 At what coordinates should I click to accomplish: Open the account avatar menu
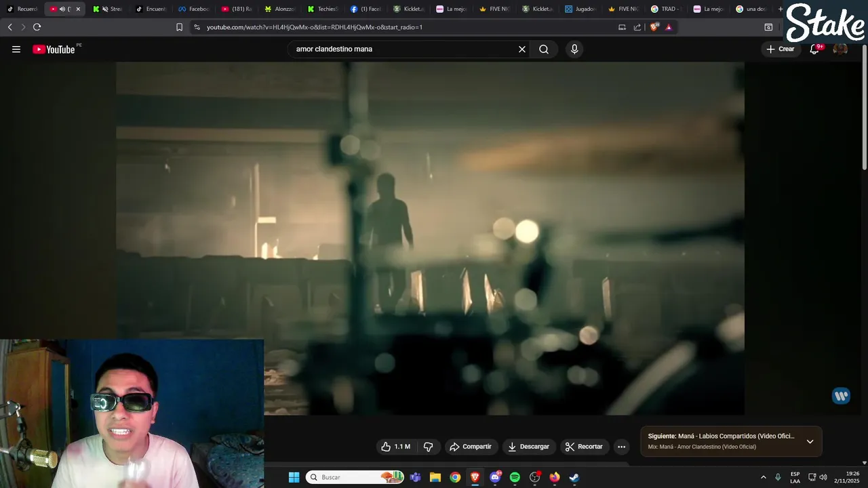tap(840, 49)
